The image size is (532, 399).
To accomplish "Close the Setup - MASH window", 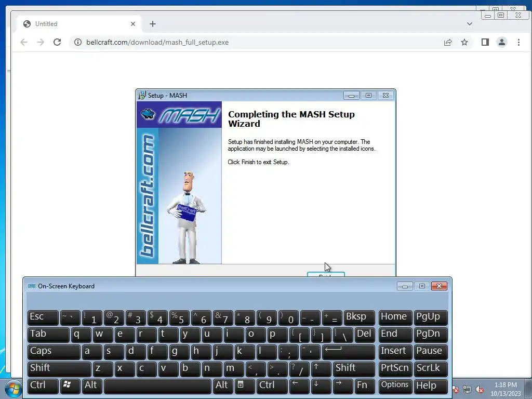I will pos(386,96).
